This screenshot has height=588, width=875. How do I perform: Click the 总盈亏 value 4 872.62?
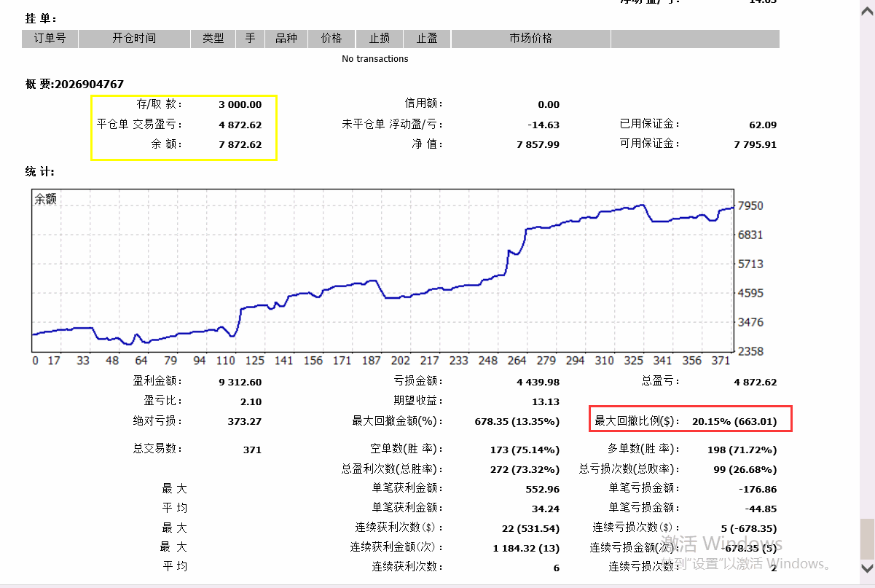(756, 382)
